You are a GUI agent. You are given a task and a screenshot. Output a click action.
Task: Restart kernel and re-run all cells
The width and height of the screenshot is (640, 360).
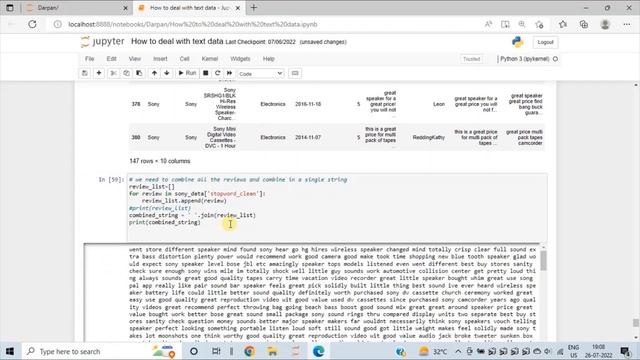tap(229, 73)
